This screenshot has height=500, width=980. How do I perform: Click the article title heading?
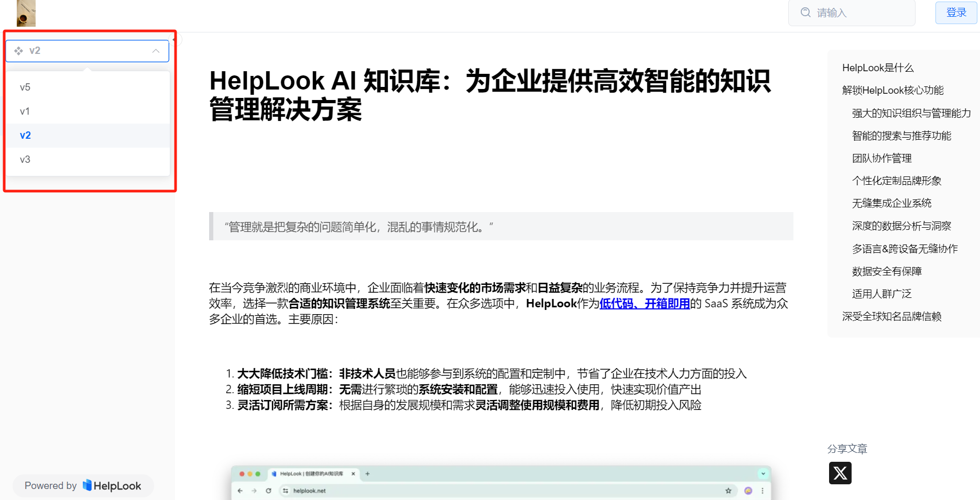tap(490, 95)
